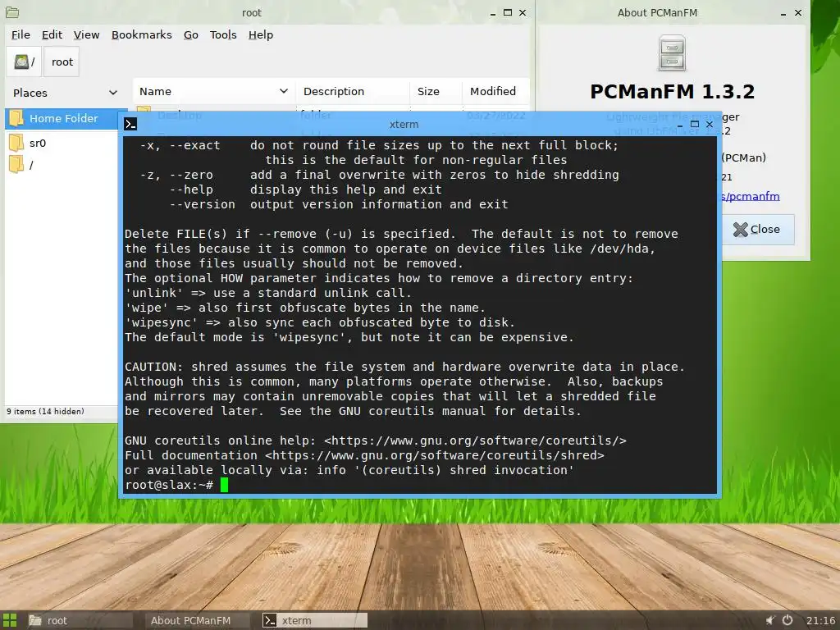The image size is (840, 630).
Task: Open the pcmanfm website link
Action: (750, 197)
